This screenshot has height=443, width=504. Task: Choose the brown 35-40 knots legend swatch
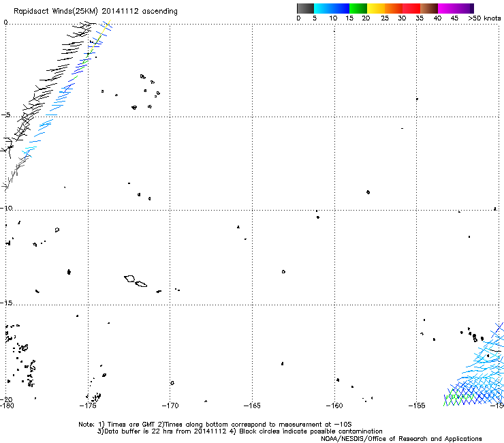tap(429, 8)
